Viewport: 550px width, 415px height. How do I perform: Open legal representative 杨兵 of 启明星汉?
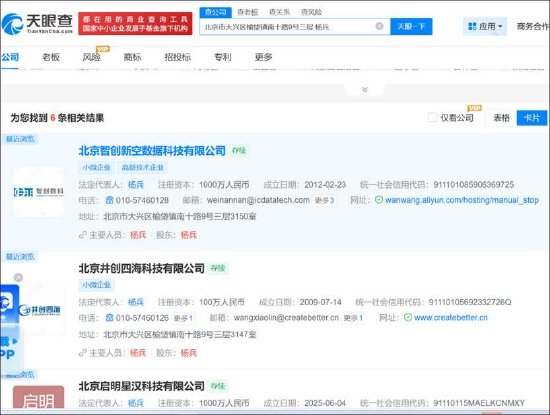tap(136, 403)
